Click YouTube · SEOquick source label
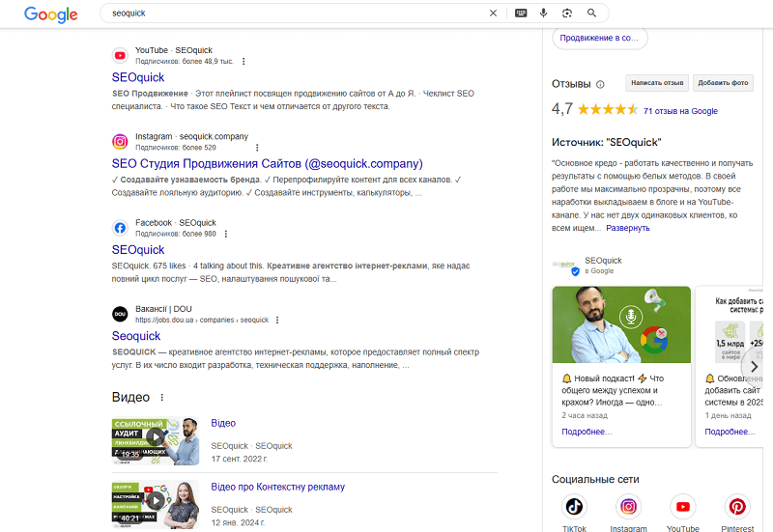Viewport: 773px width, 532px height. click(174, 50)
